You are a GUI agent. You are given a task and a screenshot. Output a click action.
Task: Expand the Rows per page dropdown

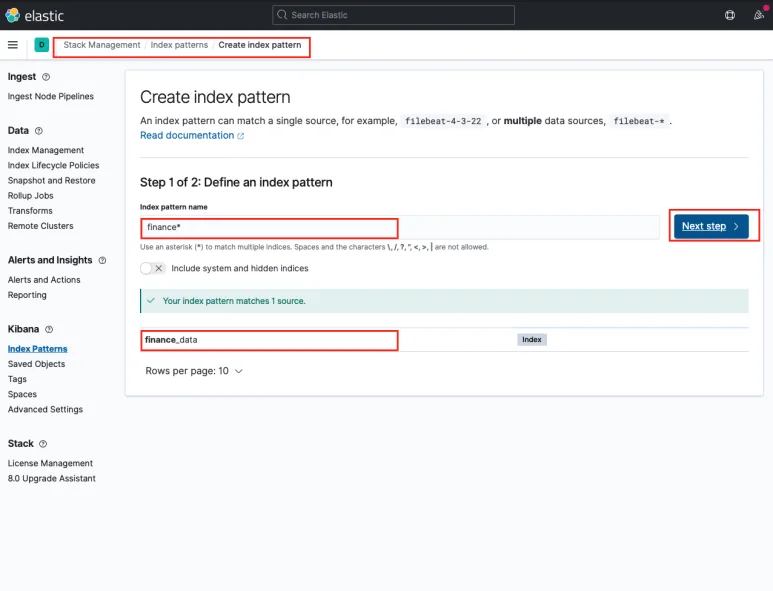click(194, 371)
